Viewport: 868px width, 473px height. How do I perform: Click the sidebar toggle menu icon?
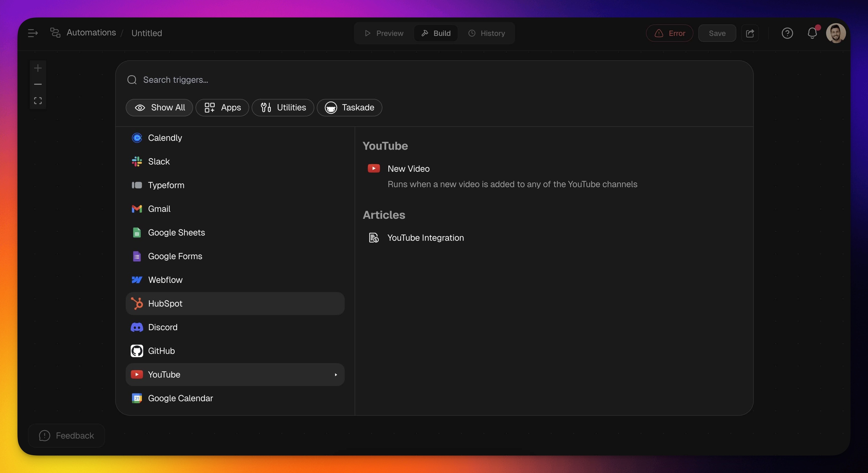pos(33,33)
